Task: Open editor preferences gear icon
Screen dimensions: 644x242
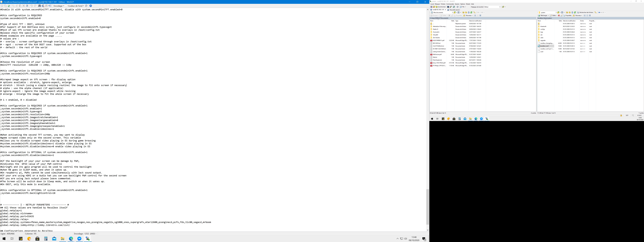Action: click(x=86, y=6)
